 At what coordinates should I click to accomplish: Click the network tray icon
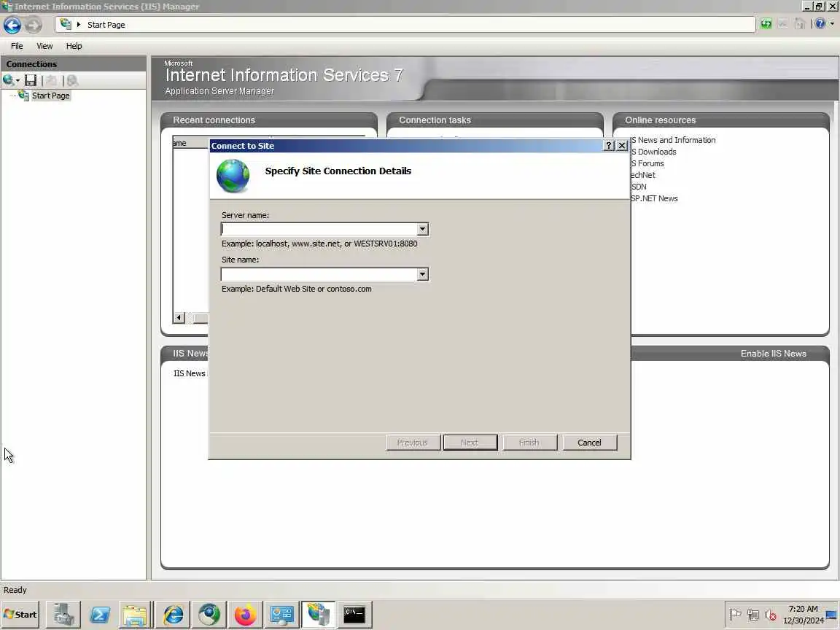point(753,615)
